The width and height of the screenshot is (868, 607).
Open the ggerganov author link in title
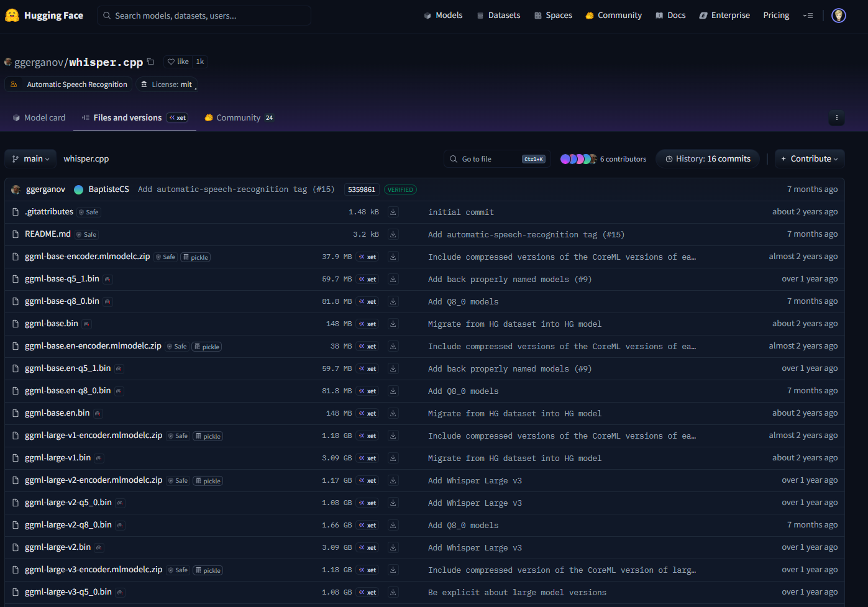point(39,62)
